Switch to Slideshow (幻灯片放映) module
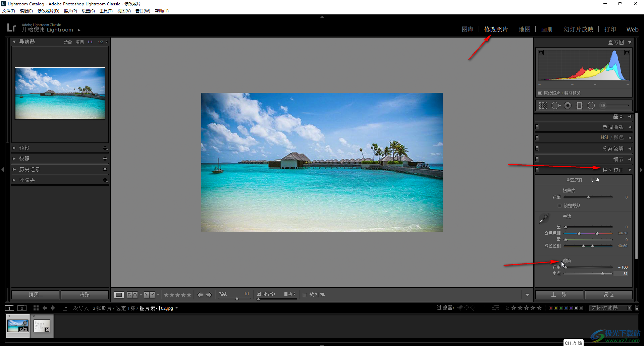644x346 pixels. click(578, 30)
